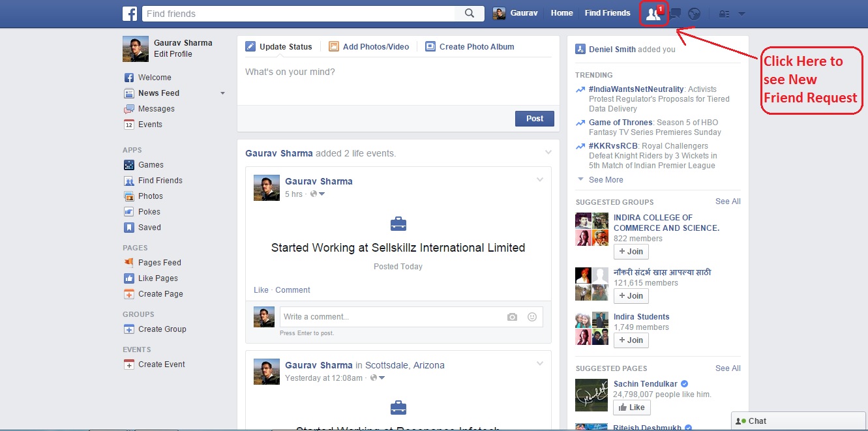The height and width of the screenshot is (431, 868).
Task: Open Game of Thrones trending topic
Action: [620, 123]
